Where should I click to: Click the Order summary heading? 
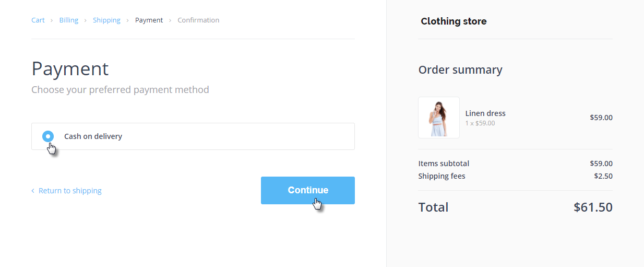[460, 70]
